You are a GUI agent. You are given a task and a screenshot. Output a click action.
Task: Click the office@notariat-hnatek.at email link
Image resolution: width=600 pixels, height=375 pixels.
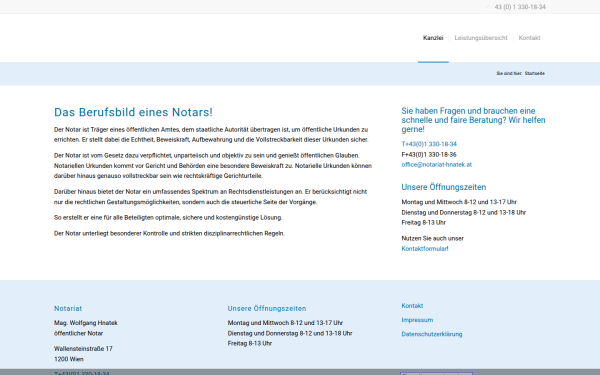coord(437,165)
